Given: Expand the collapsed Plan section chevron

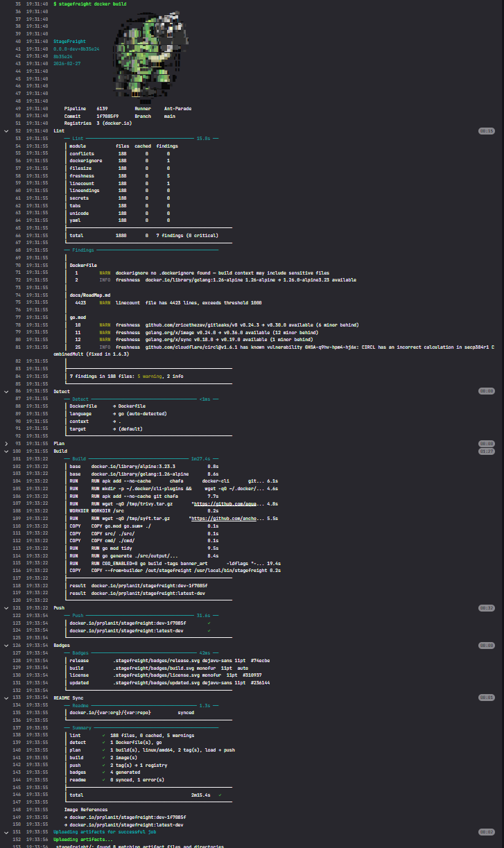Looking at the screenshot, I should [6, 443].
